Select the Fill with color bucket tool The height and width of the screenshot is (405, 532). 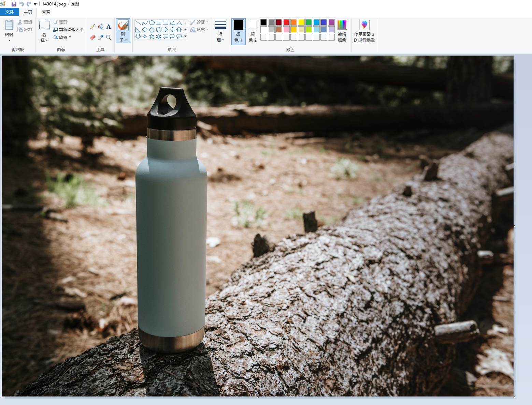(x=101, y=26)
